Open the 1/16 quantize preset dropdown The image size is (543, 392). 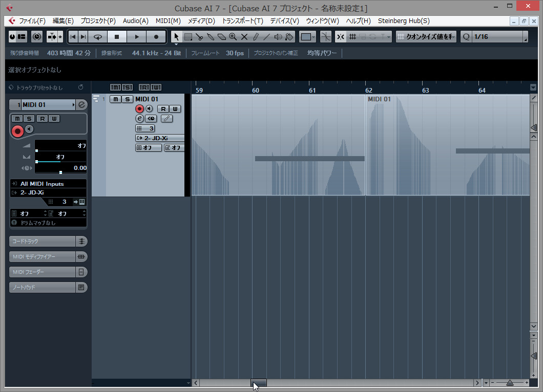click(x=500, y=37)
